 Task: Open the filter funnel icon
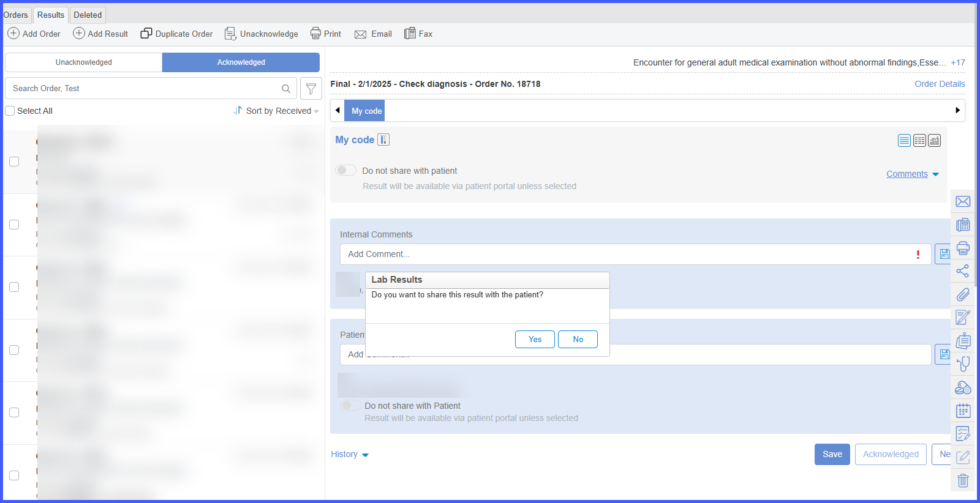[x=311, y=89]
